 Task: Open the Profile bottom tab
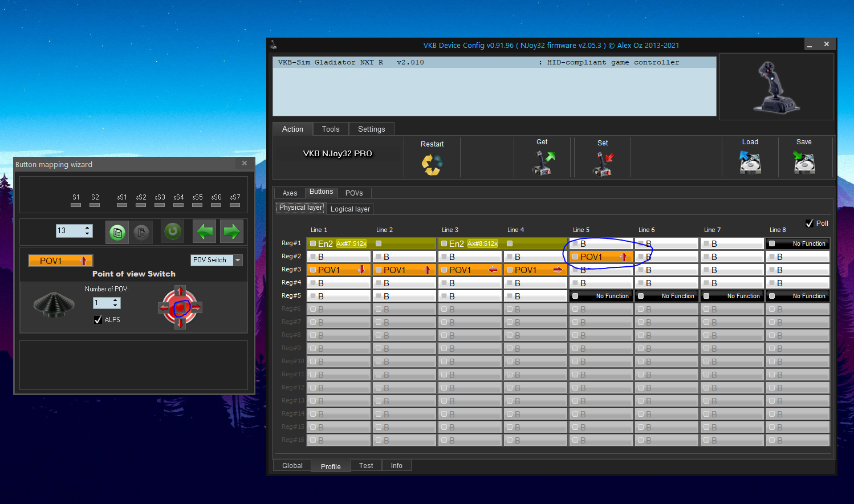pyautogui.click(x=331, y=466)
